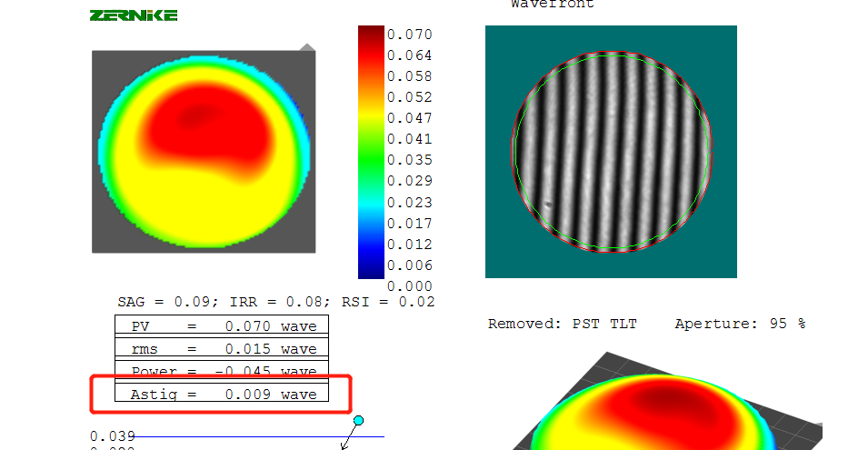Click the 0.058 scale value
The image size is (868, 450).
coord(410,76)
